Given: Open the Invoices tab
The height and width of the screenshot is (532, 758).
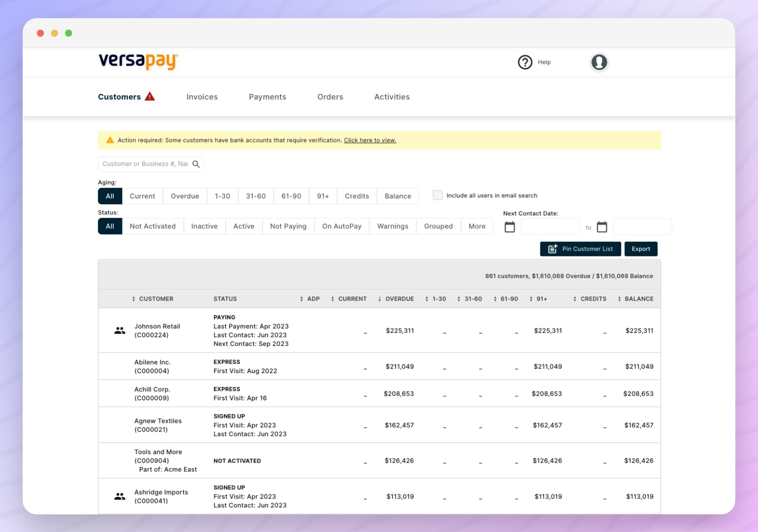Looking at the screenshot, I should [x=202, y=97].
